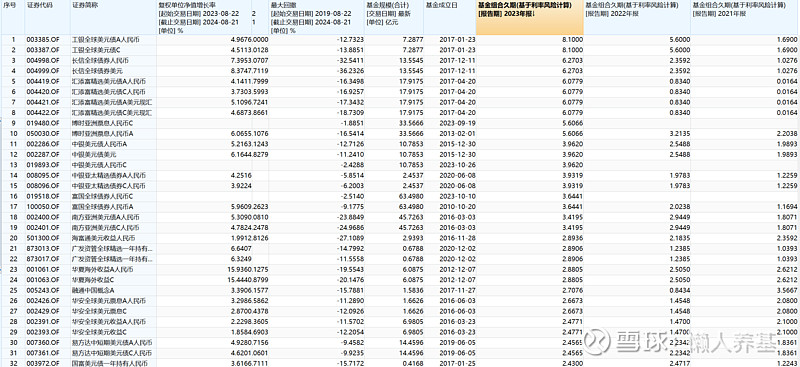Select fund size value 0.4168
The image size is (800, 367).
click(413, 363)
